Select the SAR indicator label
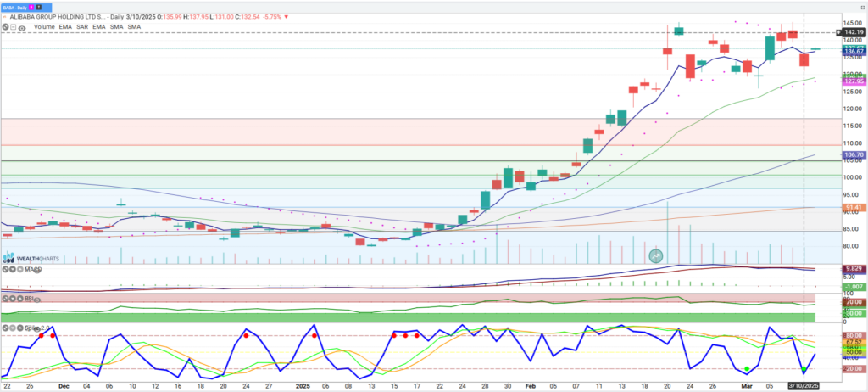Screen dimensions: 868x392 82,26
